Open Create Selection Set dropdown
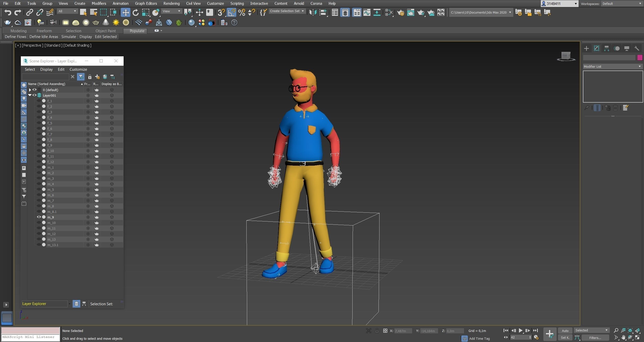Viewport: 644px width, 342px height. (287, 11)
